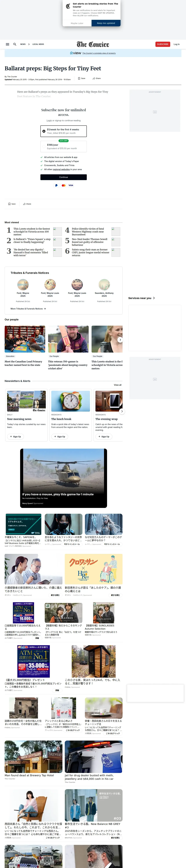186x868 pixels.
Task: Click The Courier masthead logo
Action: point(93,44)
